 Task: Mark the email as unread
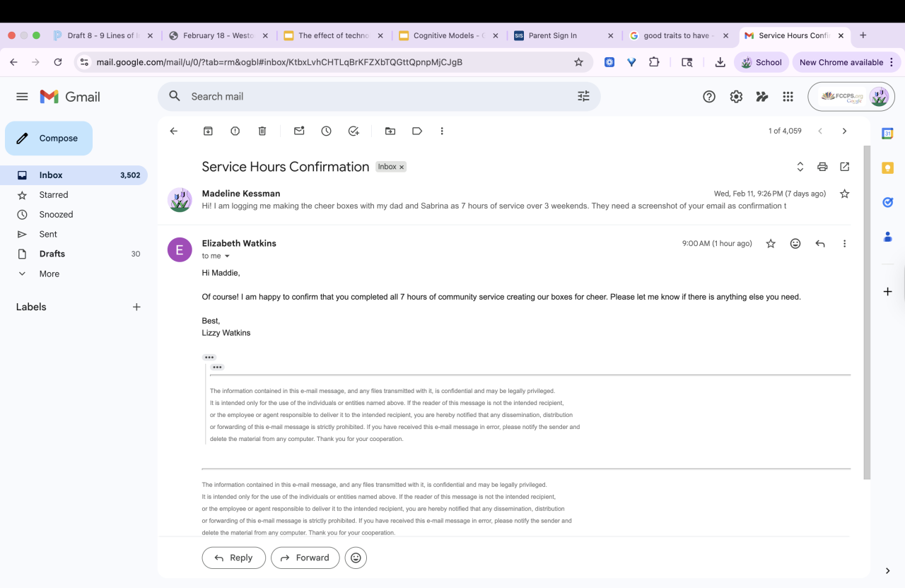coord(299,131)
